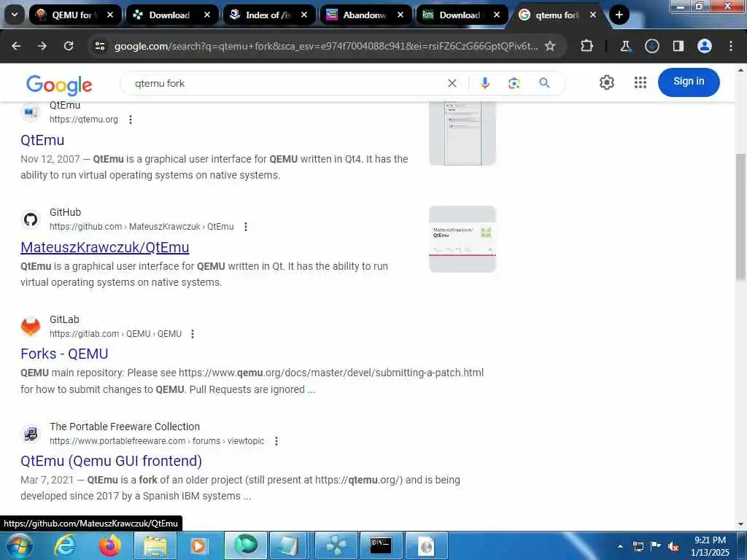The width and height of the screenshot is (747, 560).
Task: Click the GitLab fox favicon
Action: (x=31, y=327)
